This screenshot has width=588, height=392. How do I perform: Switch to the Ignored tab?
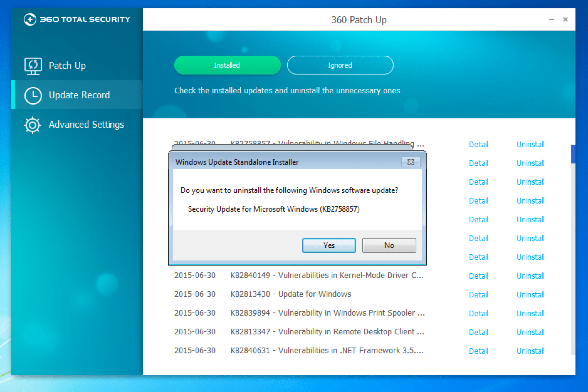coord(339,65)
